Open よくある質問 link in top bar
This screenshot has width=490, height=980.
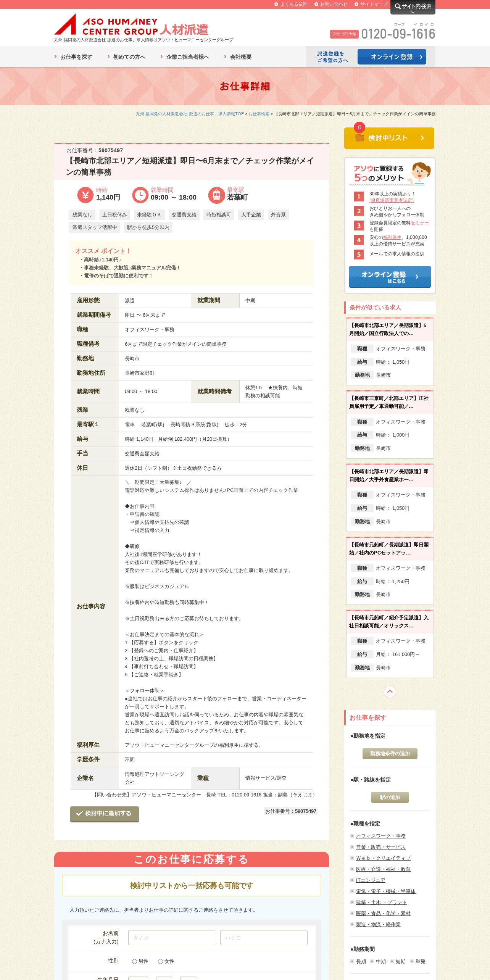pos(291,4)
